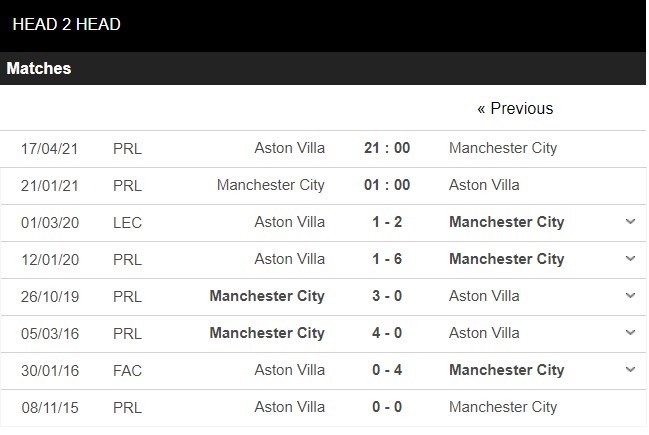Select the HEAD 2 HEAD title bar
649x435 pixels.
tap(323, 26)
